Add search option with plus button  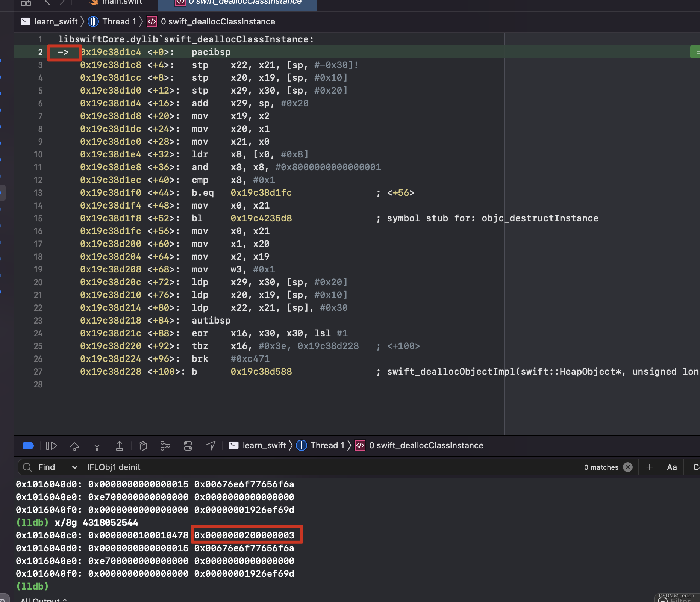pyautogui.click(x=650, y=467)
